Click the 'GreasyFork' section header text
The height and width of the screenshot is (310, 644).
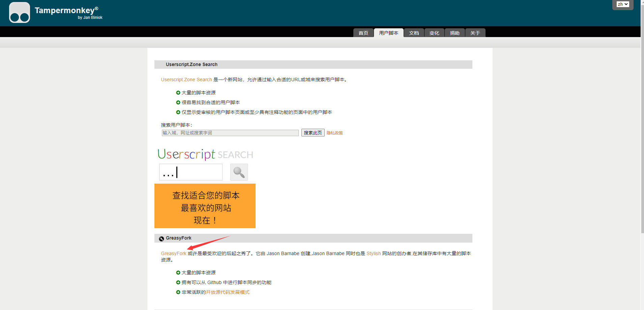click(x=179, y=238)
